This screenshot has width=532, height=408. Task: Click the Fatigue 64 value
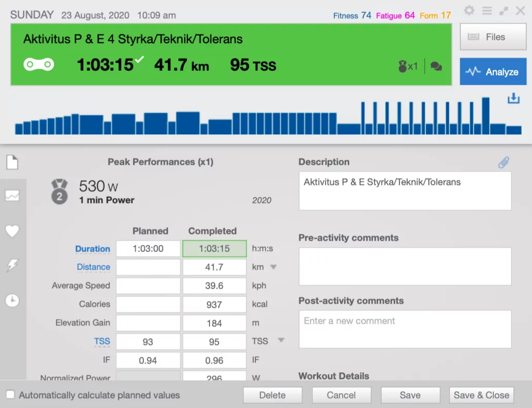(x=396, y=15)
